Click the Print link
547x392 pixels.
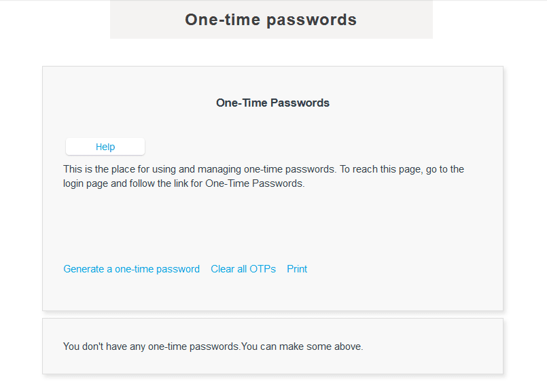click(297, 269)
